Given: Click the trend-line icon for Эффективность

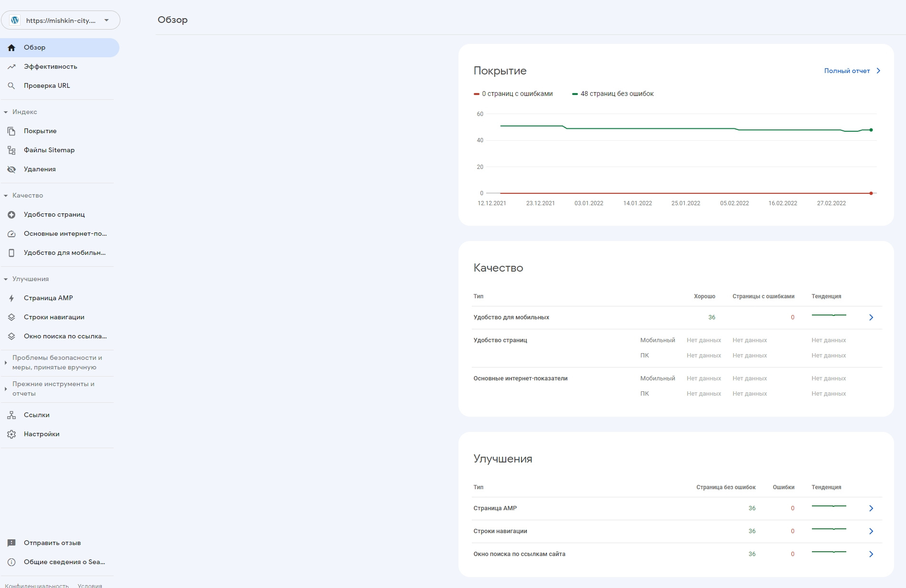Looking at the screenshot, I should click(x=11, y=67).
